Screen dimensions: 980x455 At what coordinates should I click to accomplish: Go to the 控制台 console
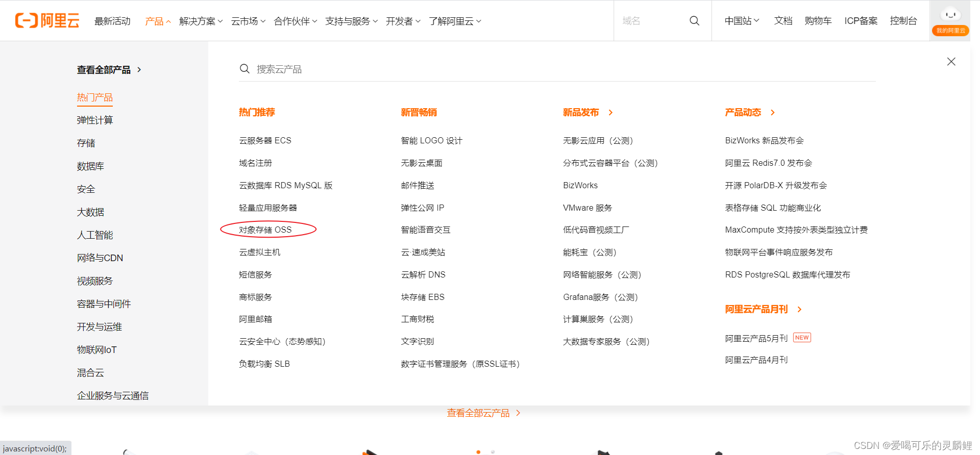tap(903, 21)
